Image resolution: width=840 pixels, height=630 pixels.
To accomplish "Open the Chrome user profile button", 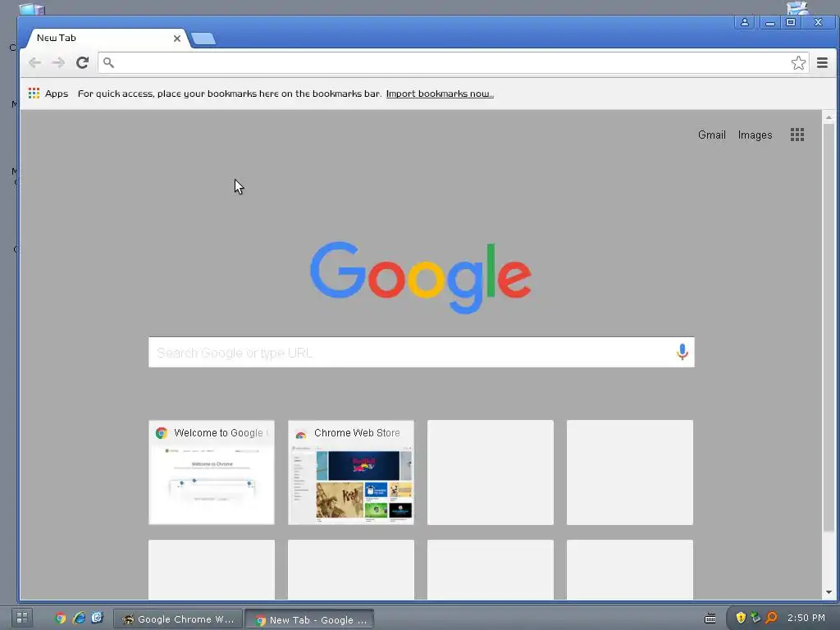I will [745, 22].
